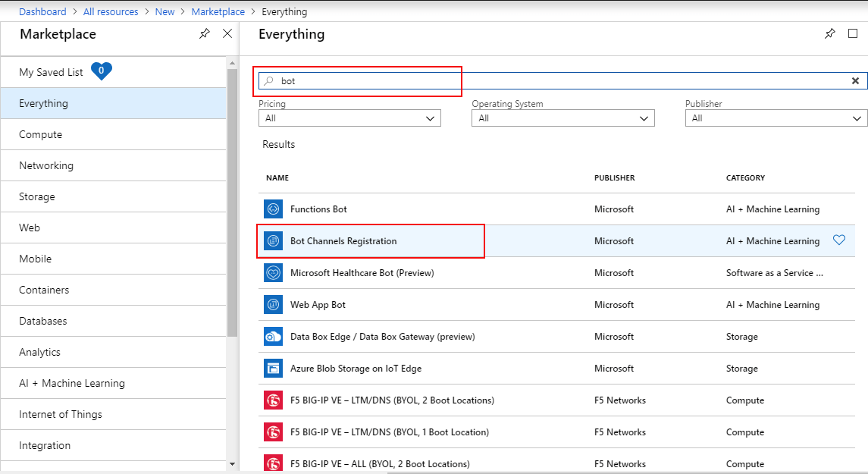Viewport: 868px width, 474px height.
Task: Select the Storage category
Action: [x=114, y=196]
